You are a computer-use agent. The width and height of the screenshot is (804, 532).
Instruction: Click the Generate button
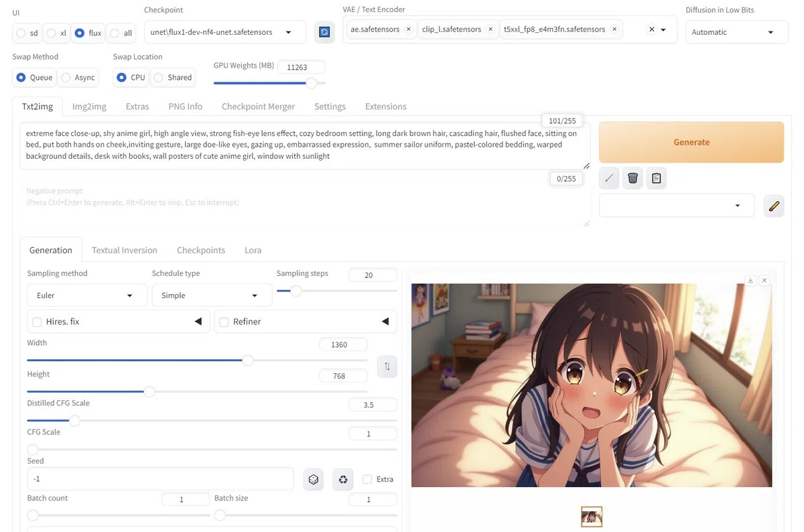tap(691, 142)
